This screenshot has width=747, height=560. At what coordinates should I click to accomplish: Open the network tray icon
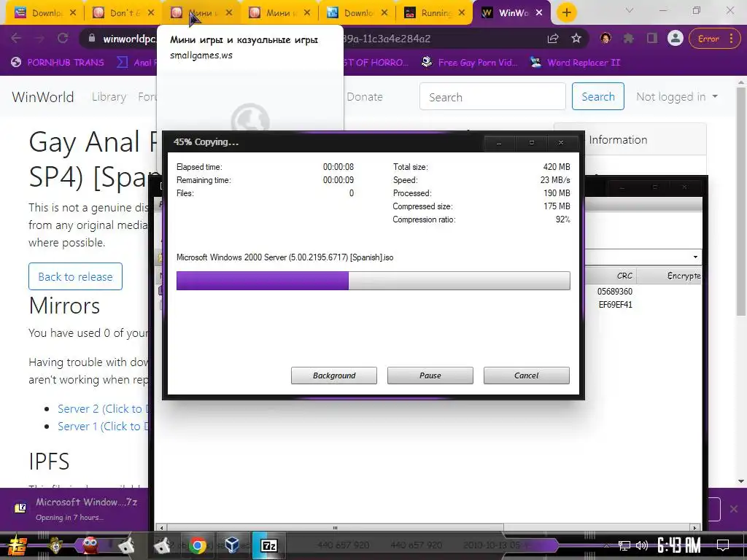624,545
